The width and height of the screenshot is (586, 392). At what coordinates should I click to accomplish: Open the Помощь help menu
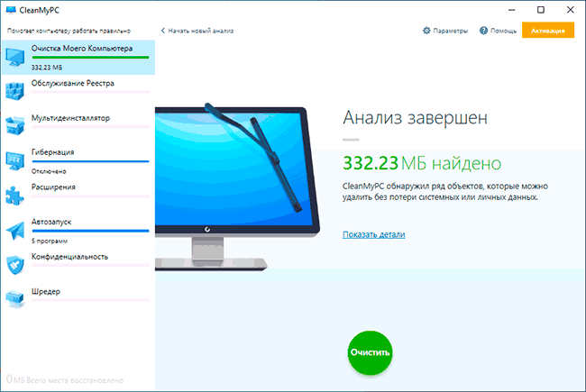499,31
